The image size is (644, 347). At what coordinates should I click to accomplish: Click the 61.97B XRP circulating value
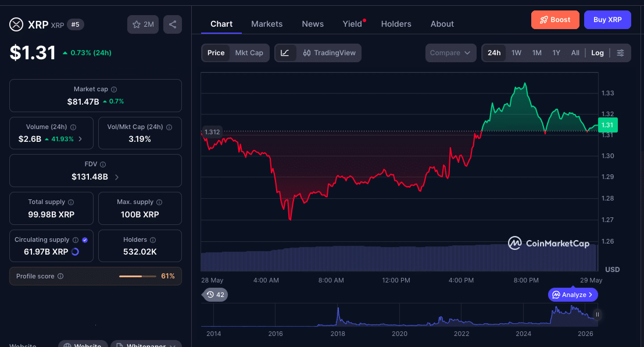coord(46,252)
